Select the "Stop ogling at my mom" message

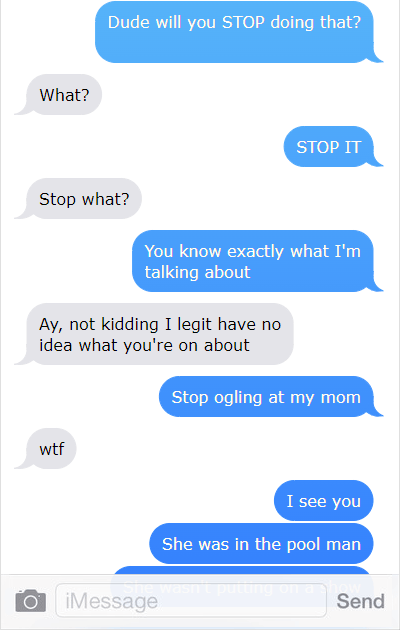click(x=266, y=397)
